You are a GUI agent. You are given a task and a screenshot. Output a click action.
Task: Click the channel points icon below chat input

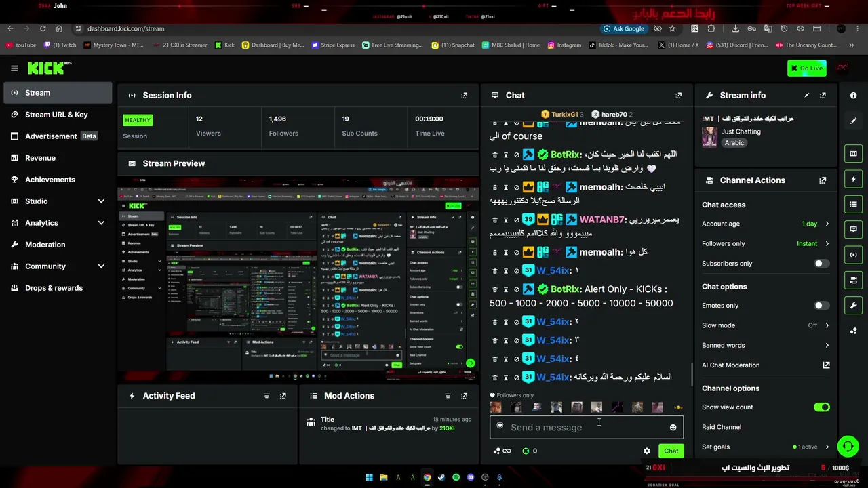pos(502,451)
